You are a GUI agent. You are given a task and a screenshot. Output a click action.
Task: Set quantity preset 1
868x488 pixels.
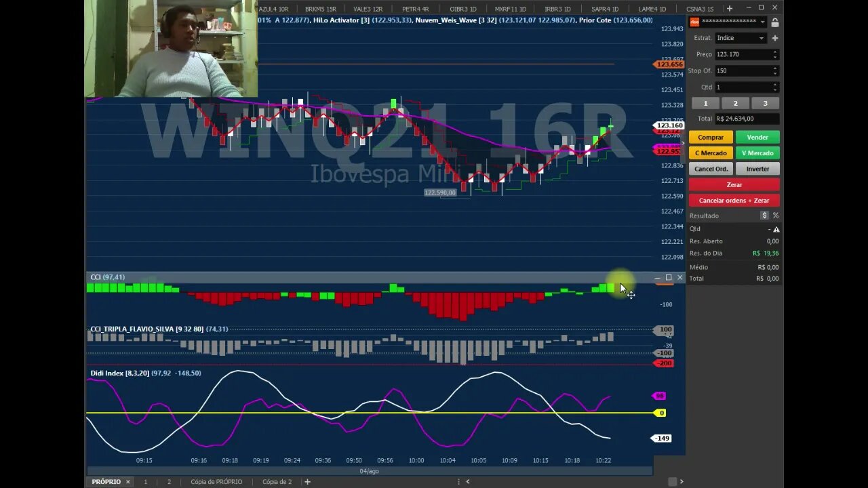(x=705, y=103)
